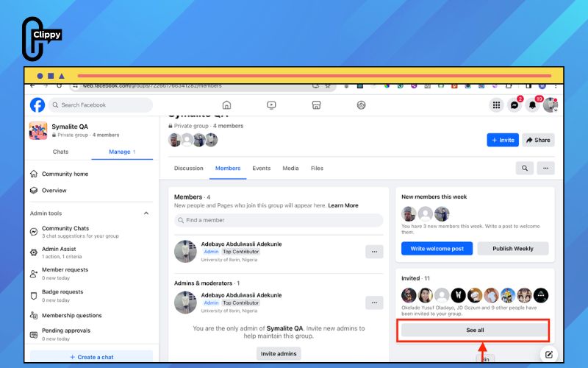Open the Facebook Home icon
The width and height of the screenshot is (588, 368).
226,105
